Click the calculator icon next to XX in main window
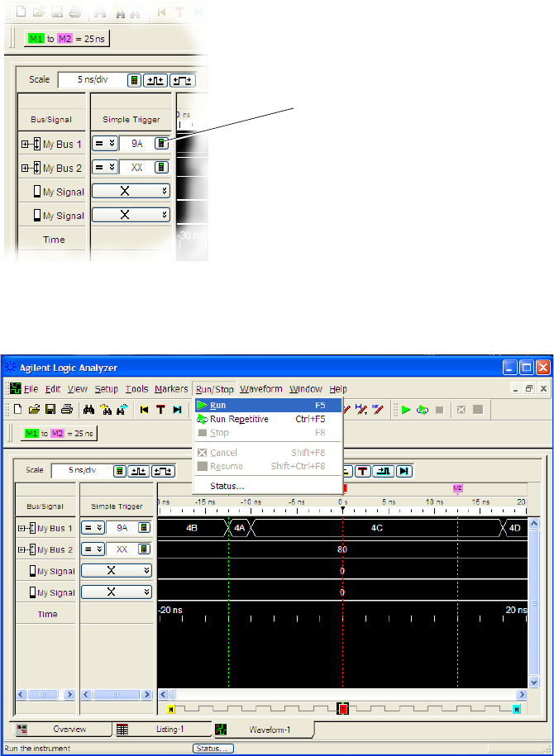 (x=144, y=549)
